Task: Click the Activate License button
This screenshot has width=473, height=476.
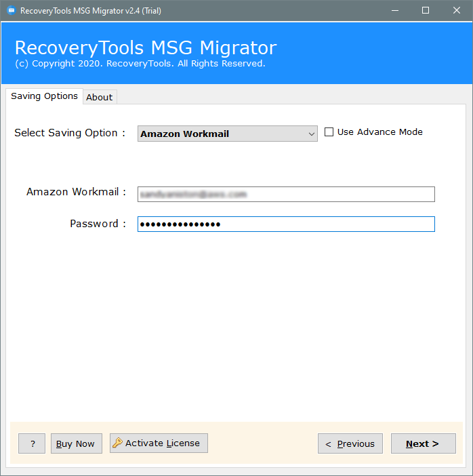Action: pyautogui.click(x=159, y=443)
